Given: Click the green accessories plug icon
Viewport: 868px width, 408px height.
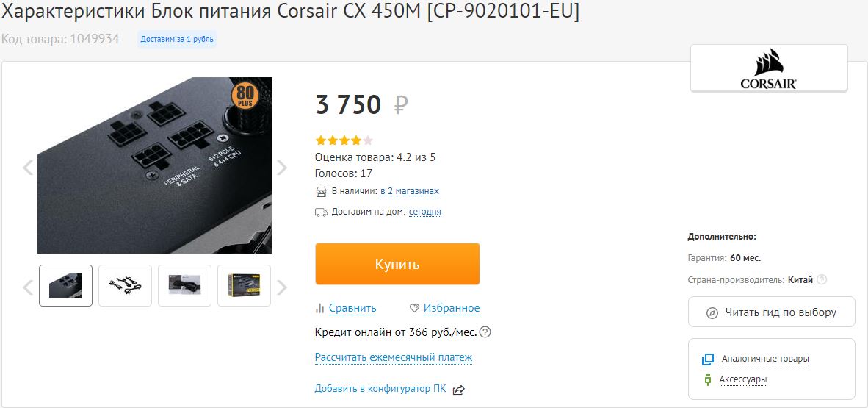Looking at the screenshot, I should point(707,380).
